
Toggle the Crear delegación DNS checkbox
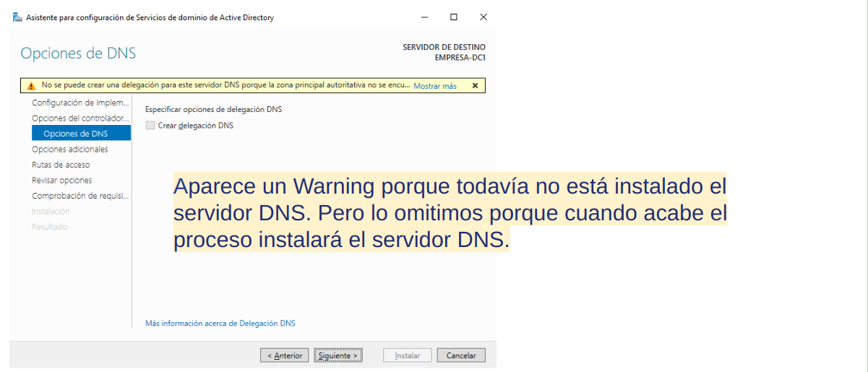[150, 125]
